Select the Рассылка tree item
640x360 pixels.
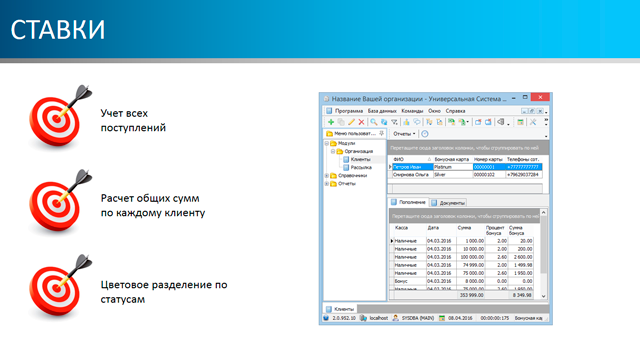(361, 168)
